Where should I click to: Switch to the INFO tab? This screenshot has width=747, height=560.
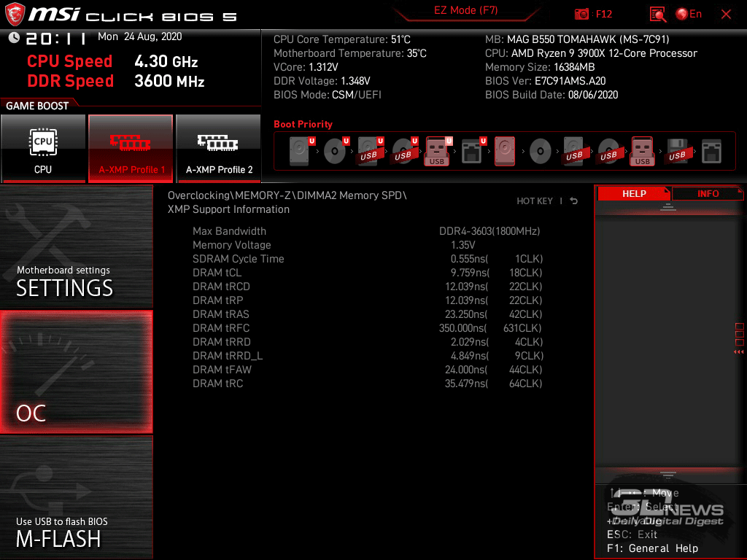point(708,193)
